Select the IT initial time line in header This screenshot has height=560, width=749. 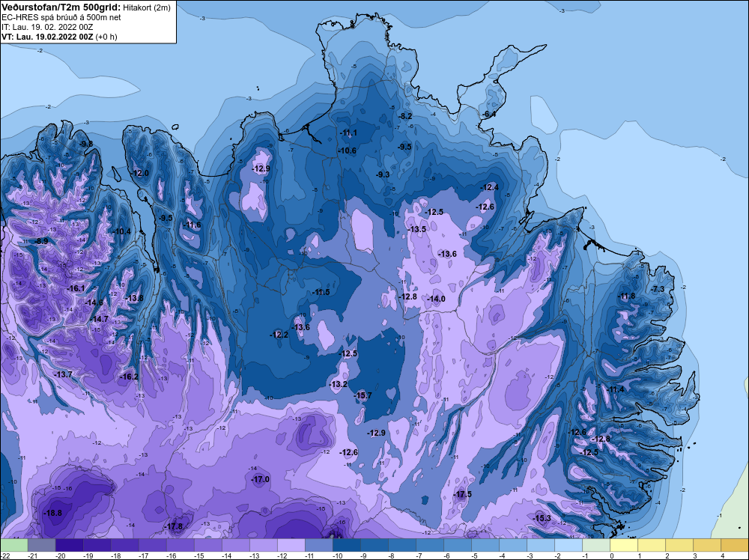click(x=47, y=27)
